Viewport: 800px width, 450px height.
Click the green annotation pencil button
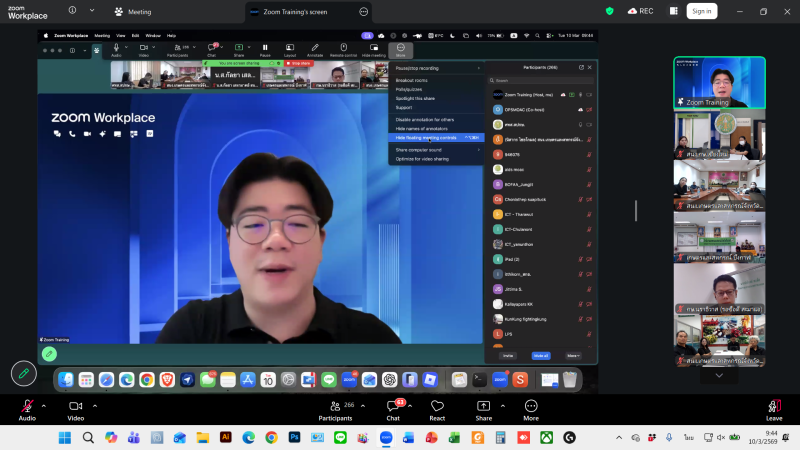point(24,373)
